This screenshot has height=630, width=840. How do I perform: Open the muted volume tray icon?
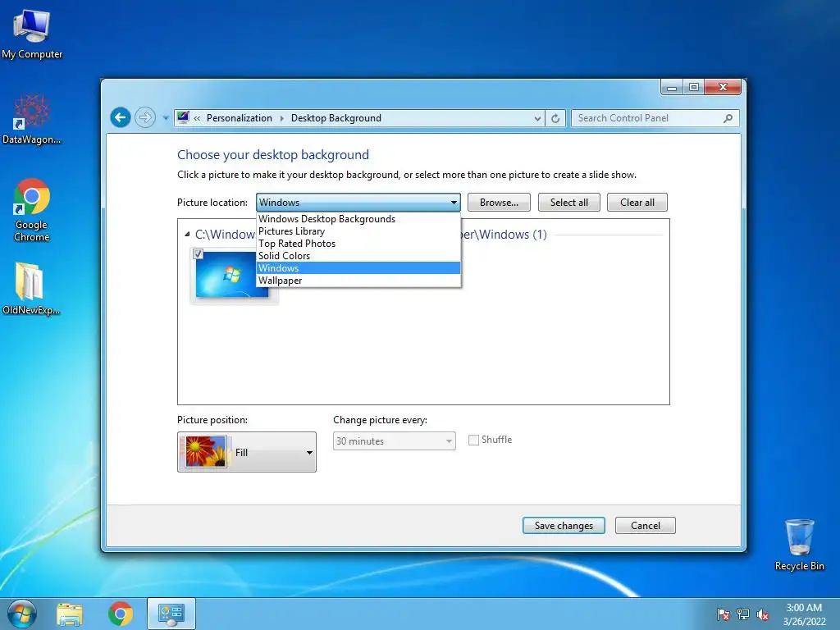pos(763,614)
